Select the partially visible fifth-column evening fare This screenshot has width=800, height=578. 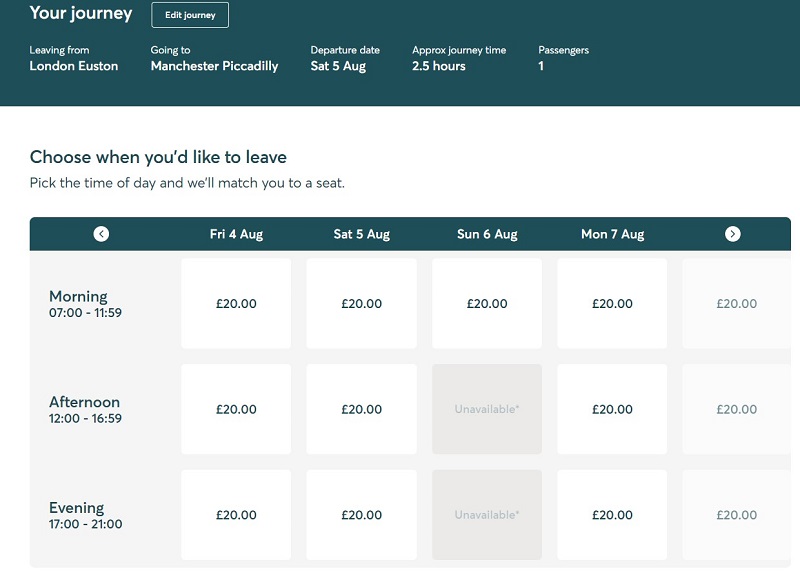tap(737, 515)
